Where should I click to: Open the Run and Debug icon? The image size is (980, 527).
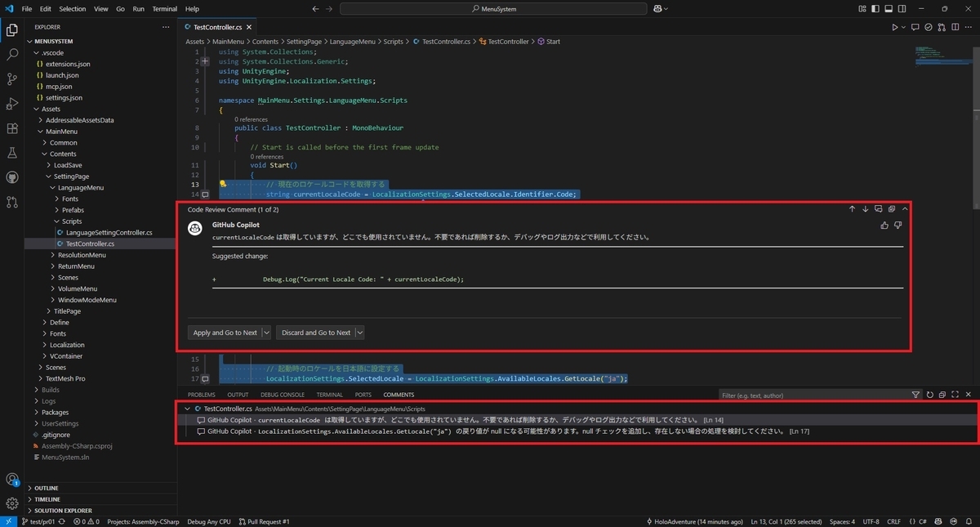coord(12,105)
